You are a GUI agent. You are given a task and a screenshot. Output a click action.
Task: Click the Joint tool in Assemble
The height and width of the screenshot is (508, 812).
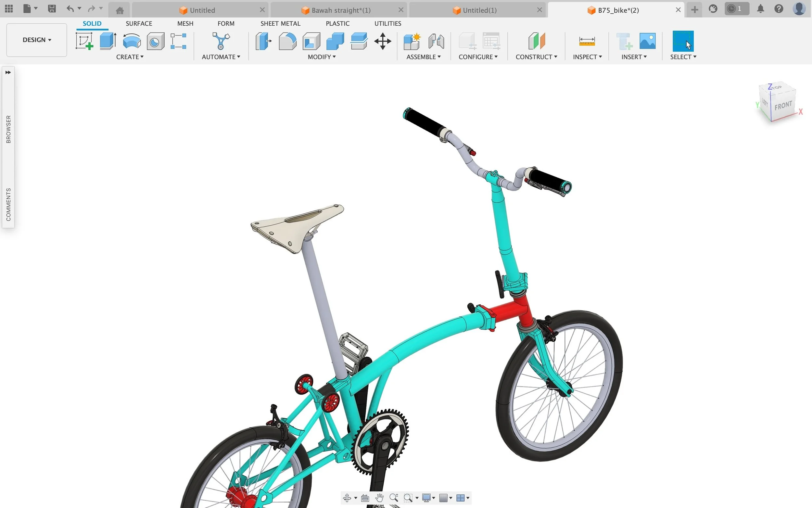coord(436,41)
